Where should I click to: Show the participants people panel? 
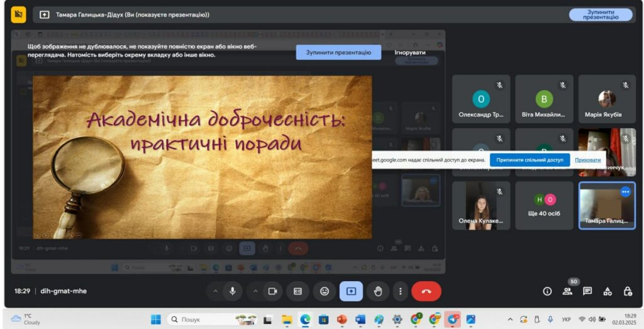click(567, 291)
